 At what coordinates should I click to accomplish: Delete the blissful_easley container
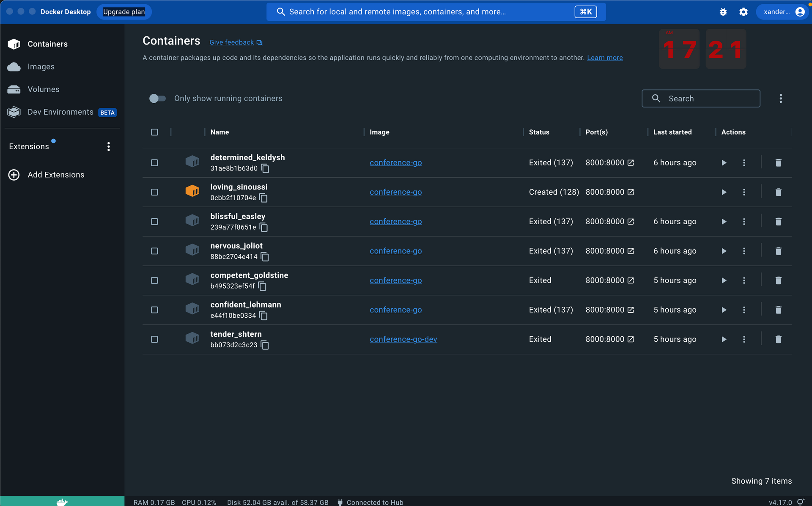[778, 222]
